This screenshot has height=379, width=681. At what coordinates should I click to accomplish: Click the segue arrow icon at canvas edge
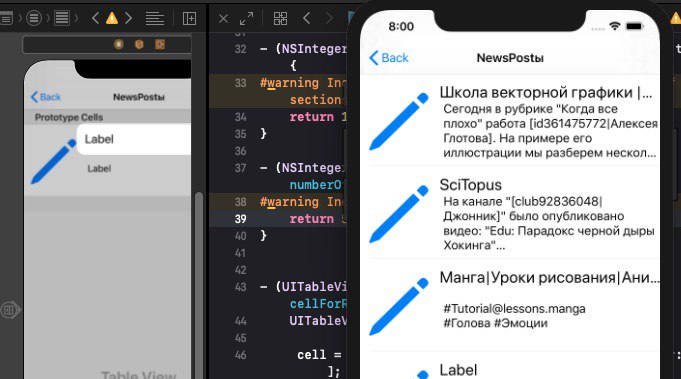click(10, 310)
